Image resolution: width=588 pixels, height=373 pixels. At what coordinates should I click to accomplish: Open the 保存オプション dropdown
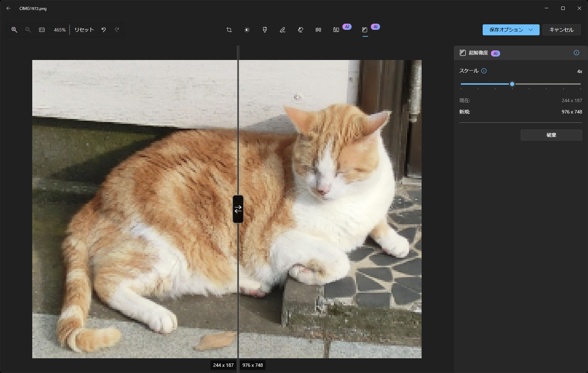coord(511,30)
